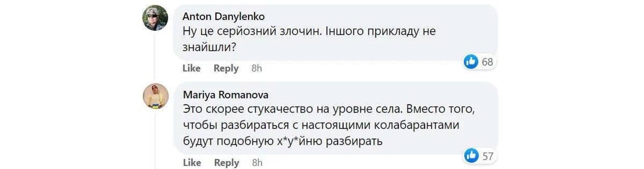This screenshot has width=644, height=169.
Task: Click the word "колабарантами" in Mariya's comment
Action: (416, 125)
